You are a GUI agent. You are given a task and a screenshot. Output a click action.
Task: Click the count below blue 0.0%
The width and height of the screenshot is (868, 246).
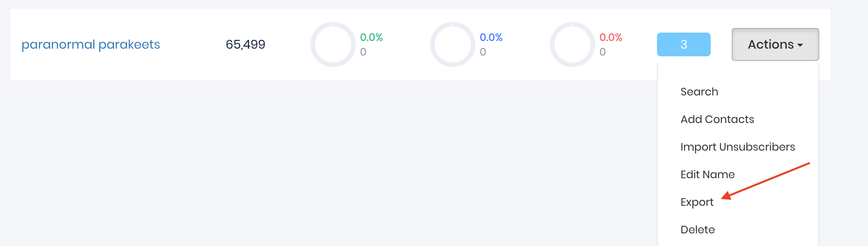483,52
